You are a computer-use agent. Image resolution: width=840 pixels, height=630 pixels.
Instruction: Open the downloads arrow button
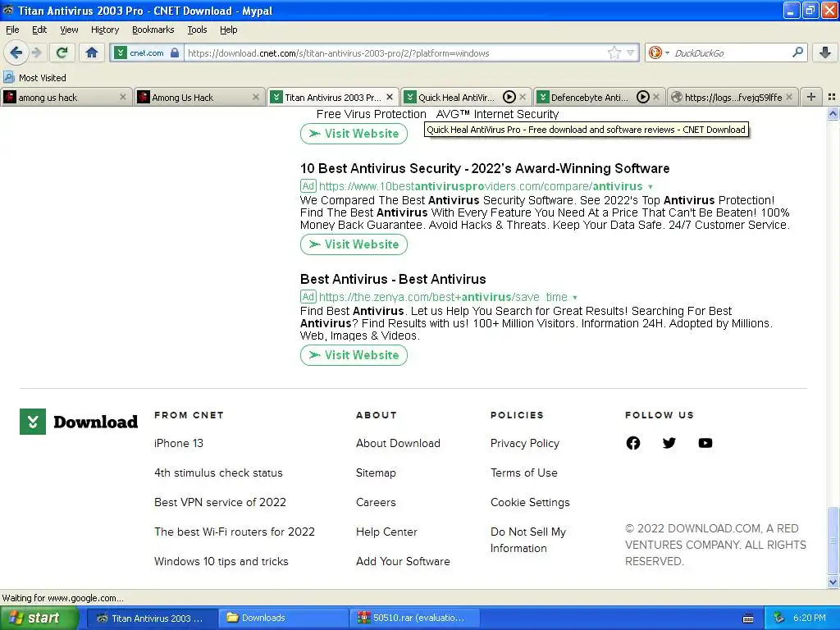pos(825,52)
